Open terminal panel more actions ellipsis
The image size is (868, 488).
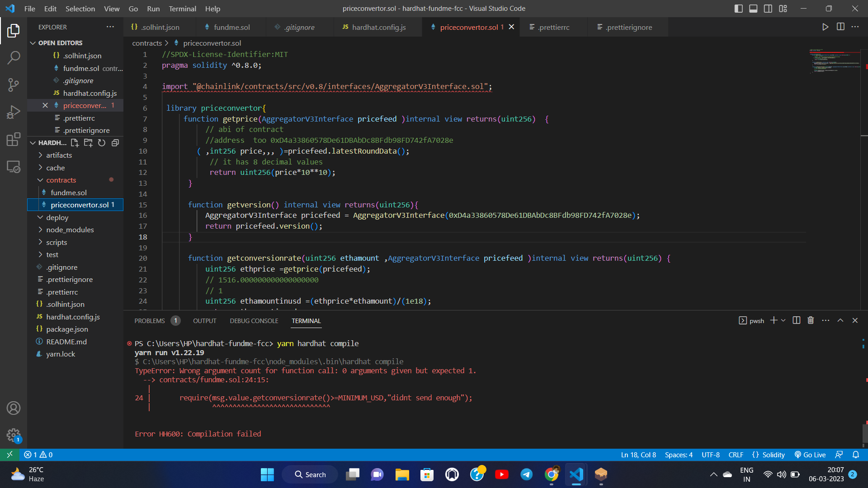point(826,320)
